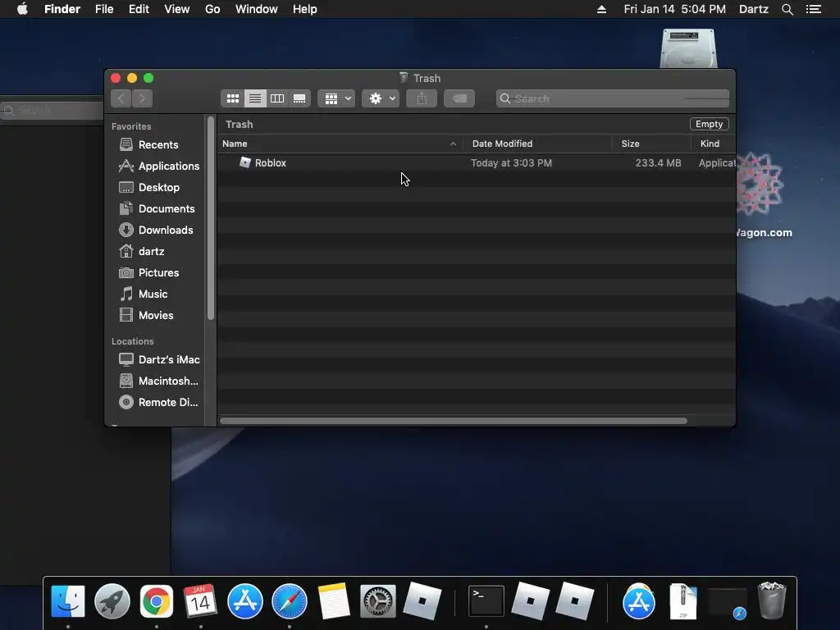Go forward with the right arrow
Image resolution: width=840 pixels, height=630 pixels.
click(142, 98)
